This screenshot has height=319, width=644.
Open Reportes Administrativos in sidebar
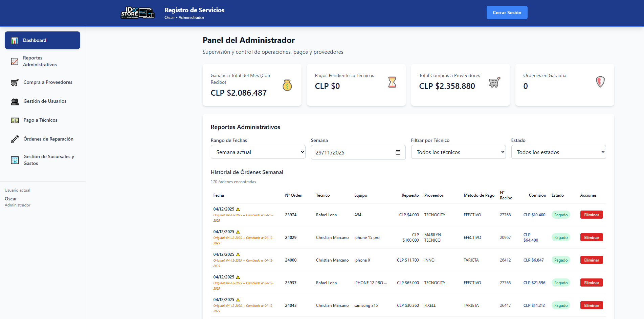[x=40, y=62]
